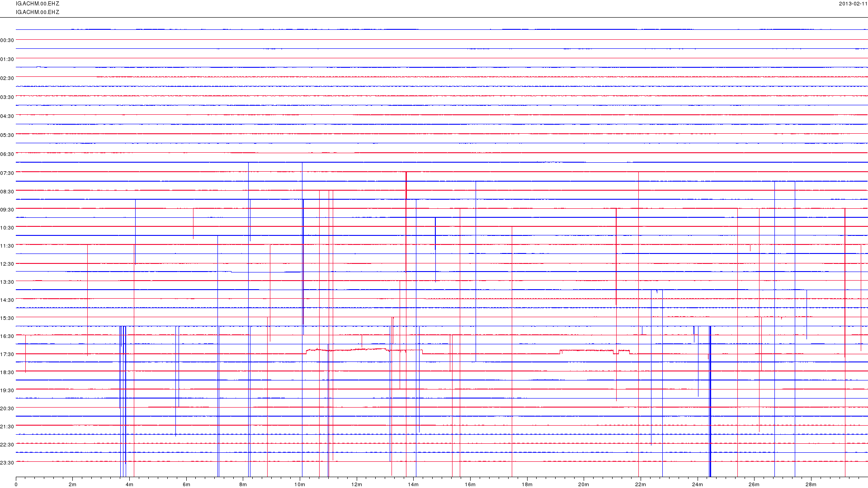Select the 22:30 time row label
868x488 pixels.
(x=7, y=445)
